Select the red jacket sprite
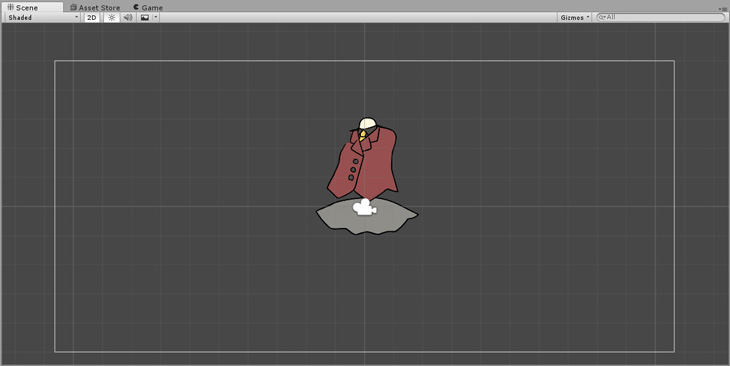730x366 pixels. pos(363,163)
